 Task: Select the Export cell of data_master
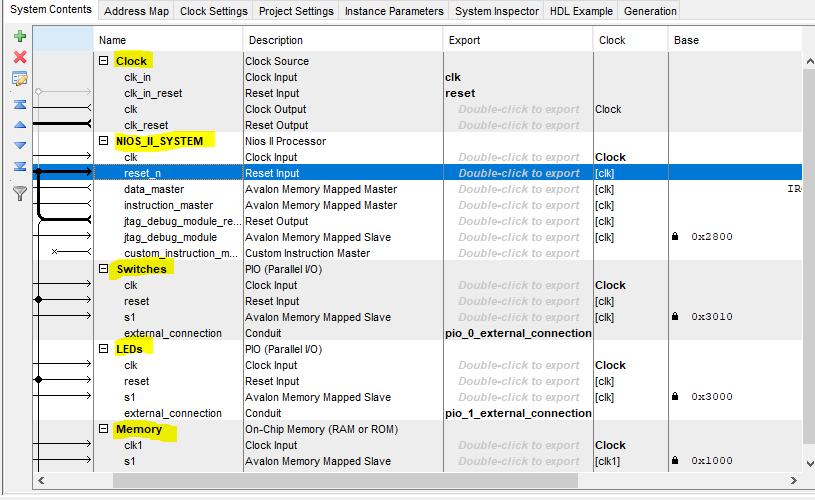pos(518,189)
